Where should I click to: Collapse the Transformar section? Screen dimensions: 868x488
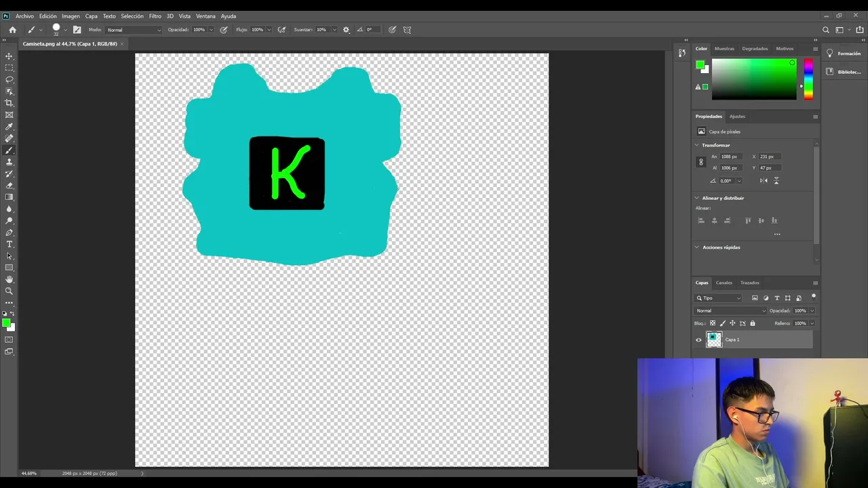[x=696, y=145]
